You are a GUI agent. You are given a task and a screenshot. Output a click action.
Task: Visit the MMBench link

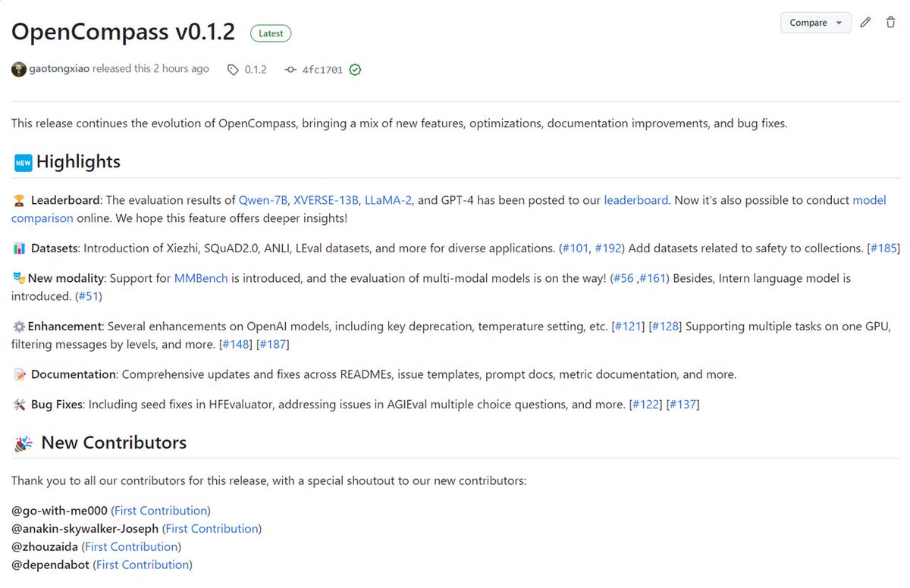coord(202,277)
